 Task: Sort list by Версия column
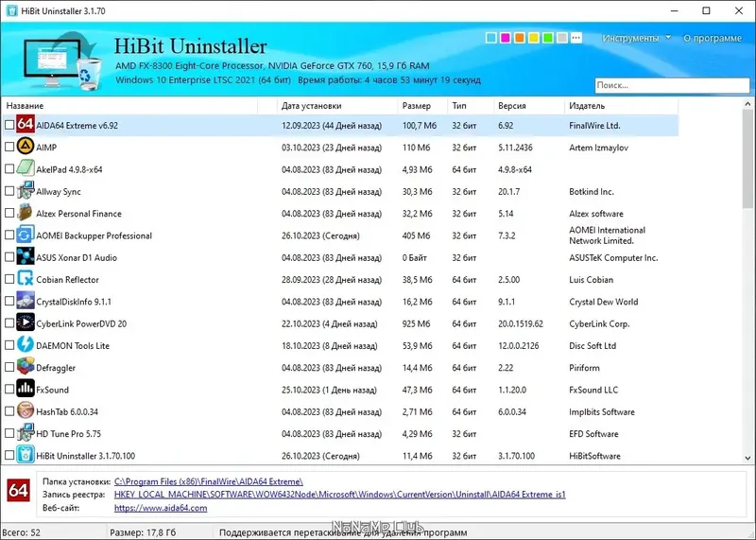[529, 106]
